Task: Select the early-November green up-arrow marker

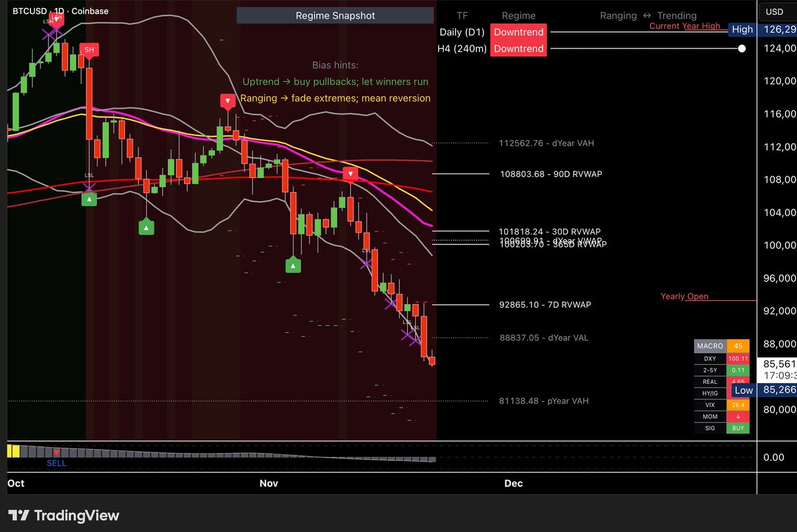Action: pos(293,266)
